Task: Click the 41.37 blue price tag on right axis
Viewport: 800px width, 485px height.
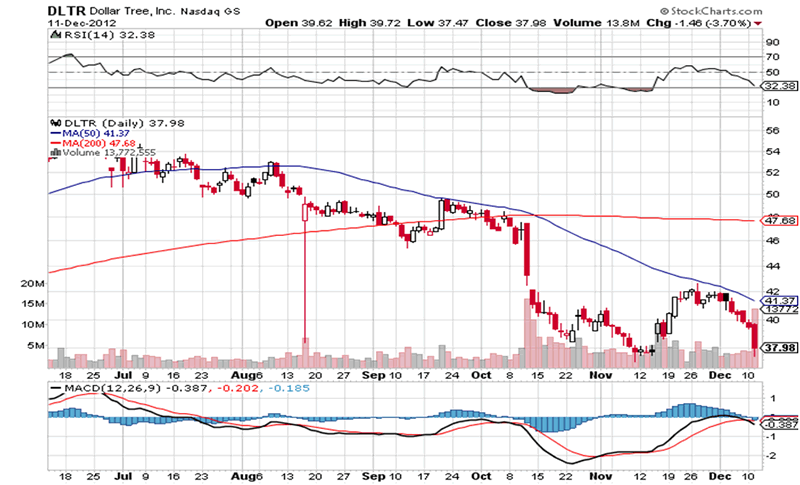Action: [x=779, y=301]
